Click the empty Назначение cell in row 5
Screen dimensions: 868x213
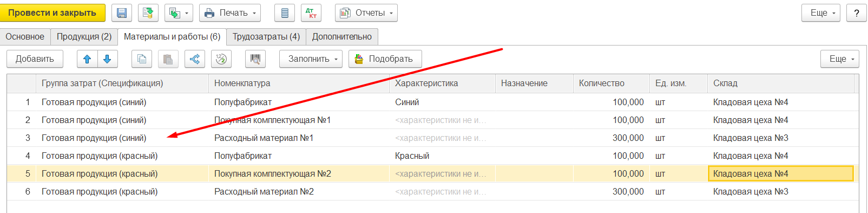click(x=534, y=173)
